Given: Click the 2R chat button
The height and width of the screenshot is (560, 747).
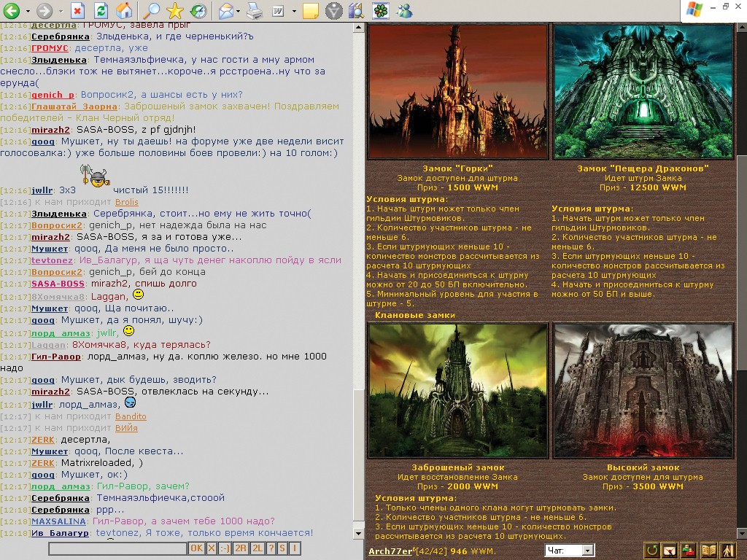Looking at the screenshot, I should pyautogui.click(x=241, y=548).
